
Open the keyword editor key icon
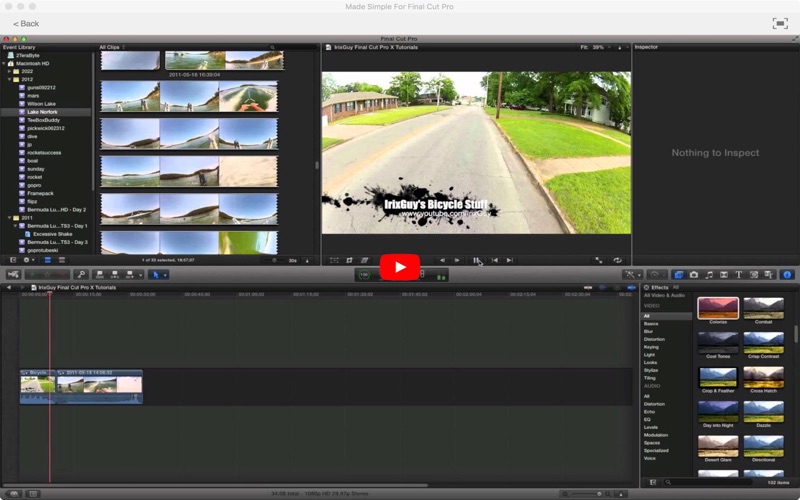pyautogui.click(x=82, y=274)
